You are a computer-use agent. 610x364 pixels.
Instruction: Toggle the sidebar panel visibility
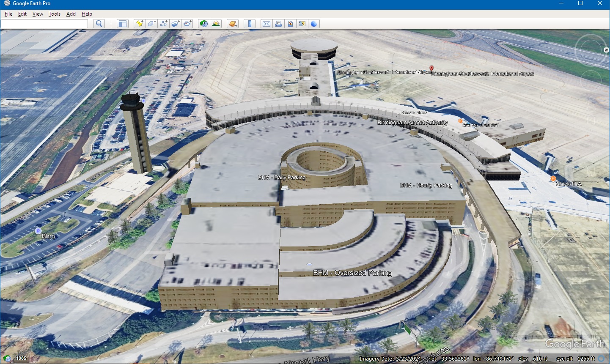(x=122, y=24)
